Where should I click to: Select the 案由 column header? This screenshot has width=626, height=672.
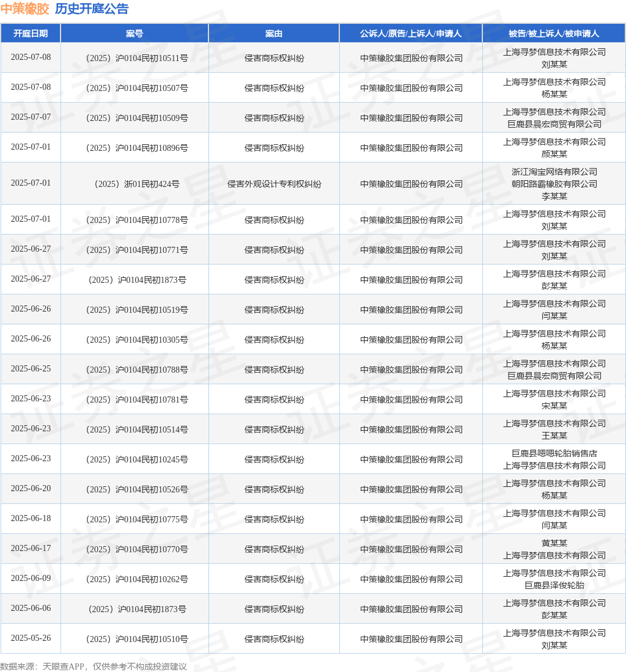coord(273,34)
